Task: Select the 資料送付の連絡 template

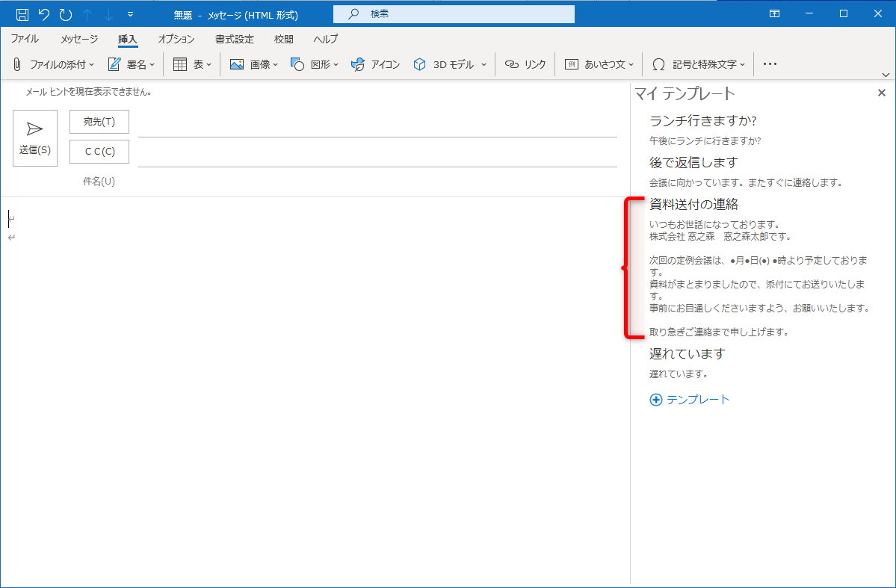Action: [693, 203]
